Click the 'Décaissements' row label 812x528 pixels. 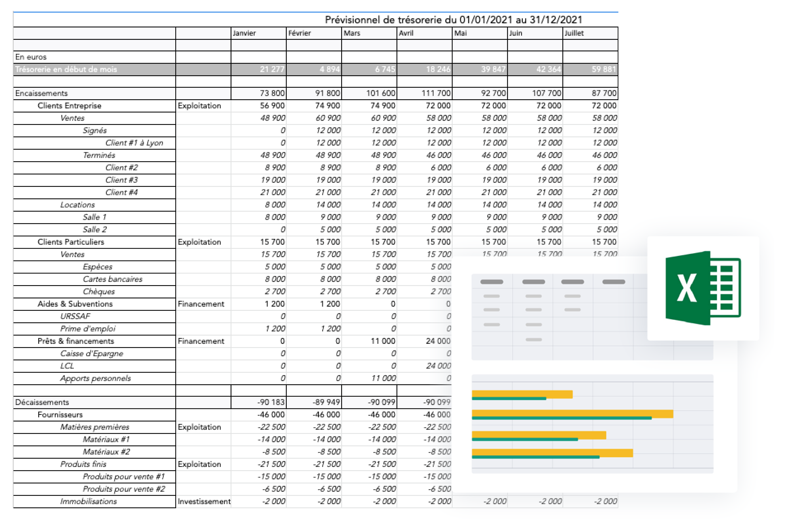click(95, 402)
